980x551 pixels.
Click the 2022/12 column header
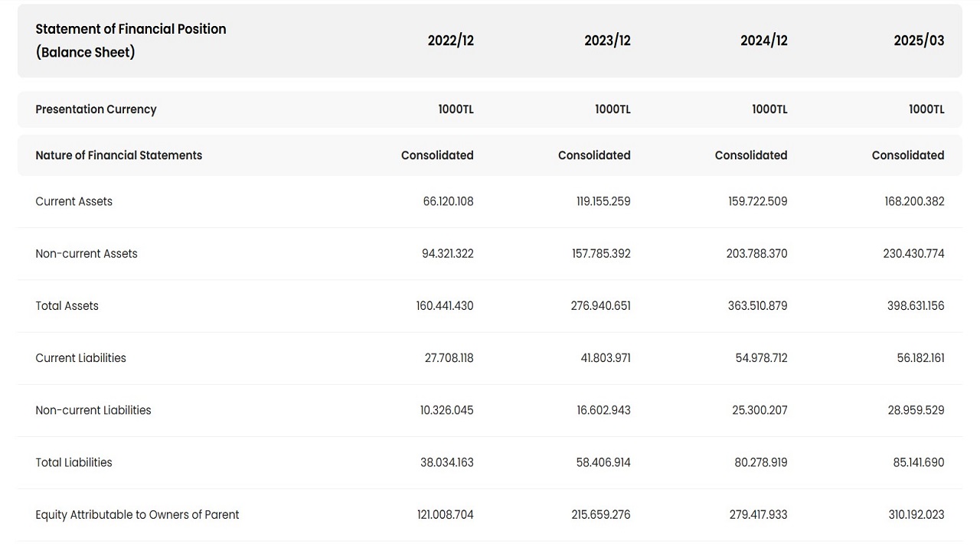coord(450,41)
